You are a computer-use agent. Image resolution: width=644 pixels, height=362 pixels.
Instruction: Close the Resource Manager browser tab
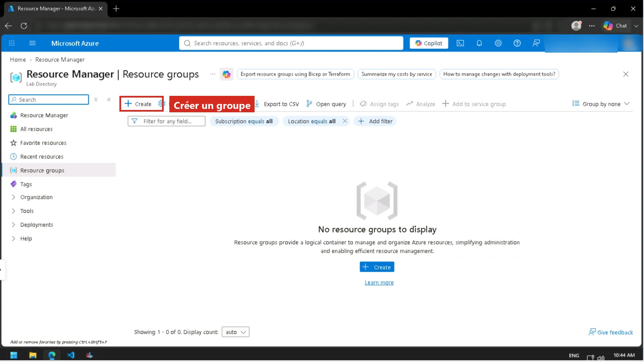tap(101, 9)
